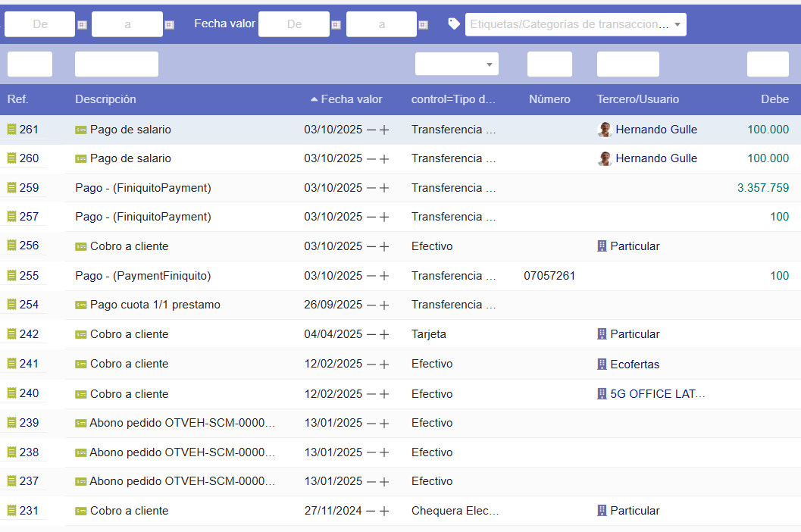Click the transaction icon next to Ref 261
The width and height of the screenshot is (801, 532).
coord(11,130)
